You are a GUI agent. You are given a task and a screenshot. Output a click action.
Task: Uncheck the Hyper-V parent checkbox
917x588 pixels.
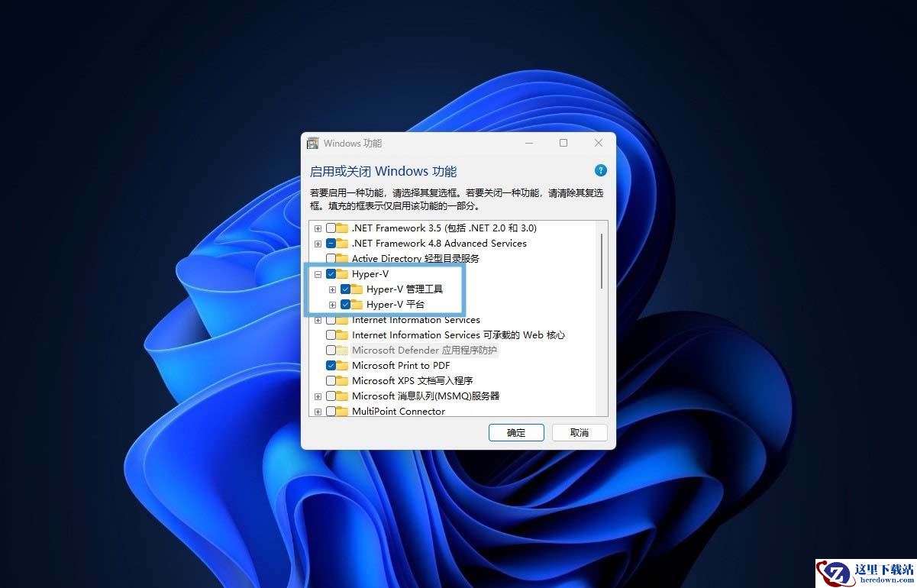pyautogui.click(x=331, y=273)
